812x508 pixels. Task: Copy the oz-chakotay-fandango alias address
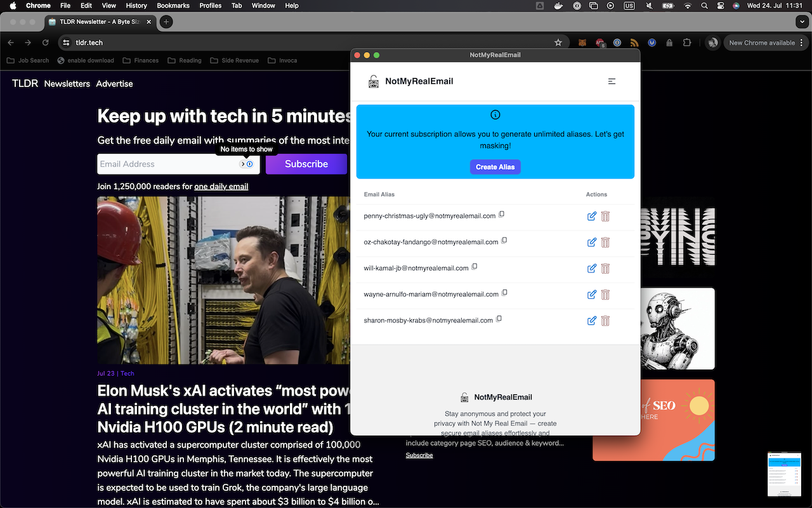504,241
